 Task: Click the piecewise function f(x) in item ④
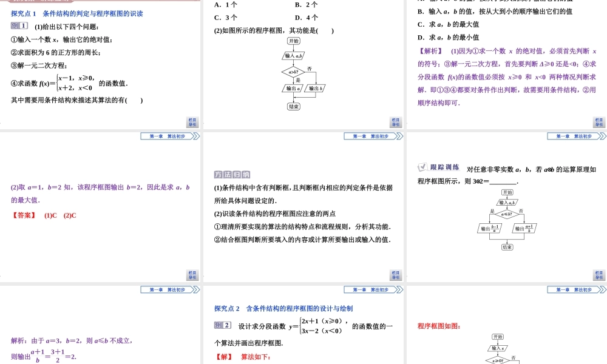click(x=66, y=83)
